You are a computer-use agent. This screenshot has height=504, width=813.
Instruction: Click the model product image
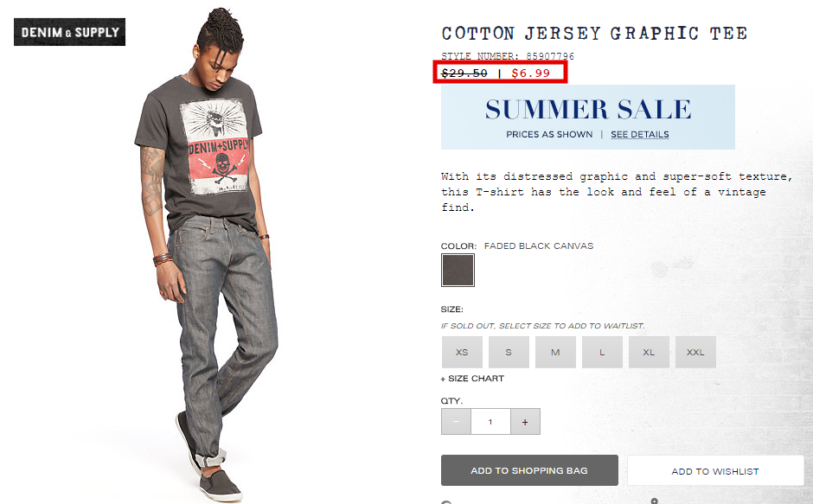[205, 254]
